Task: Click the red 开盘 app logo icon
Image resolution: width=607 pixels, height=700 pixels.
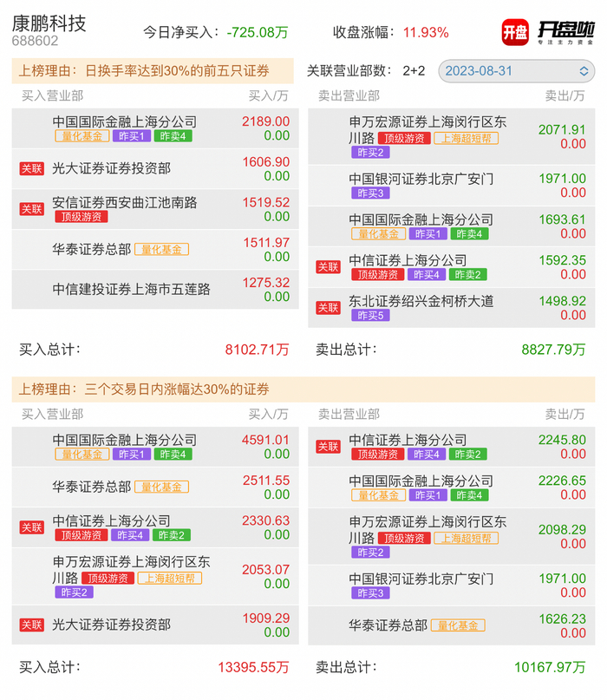Action: pos(515,32)
